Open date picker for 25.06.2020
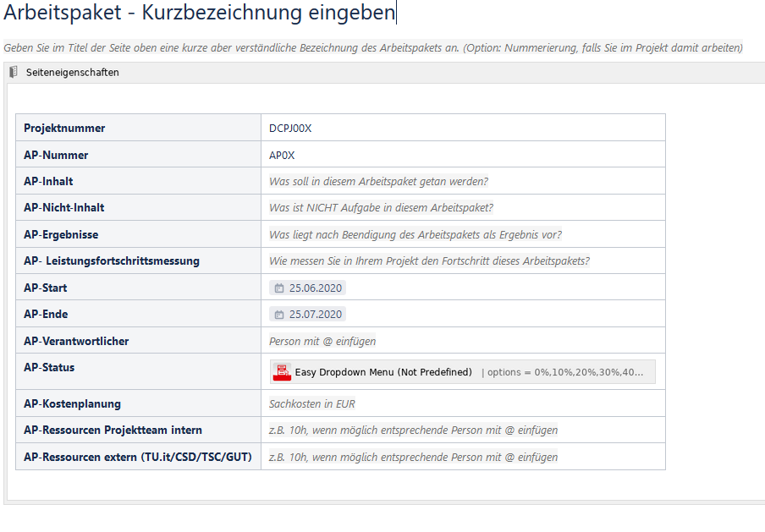765x532 pixels. click(307, 288)
